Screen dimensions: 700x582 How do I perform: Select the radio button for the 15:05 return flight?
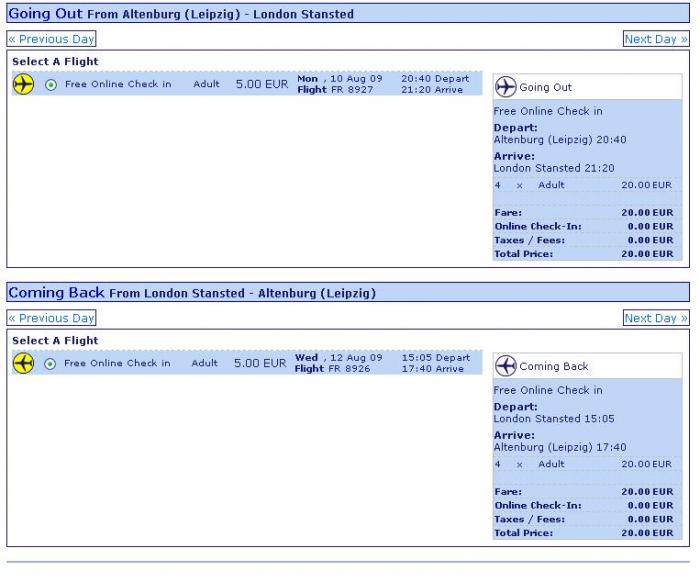coord(50,364)
